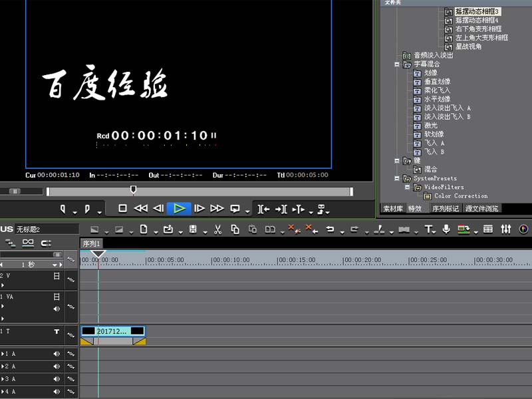Screen dimensions: 532x399
Task: Toggle the speaker icon on track 1A
Action: pyautogui.click(x=57, y=354)
